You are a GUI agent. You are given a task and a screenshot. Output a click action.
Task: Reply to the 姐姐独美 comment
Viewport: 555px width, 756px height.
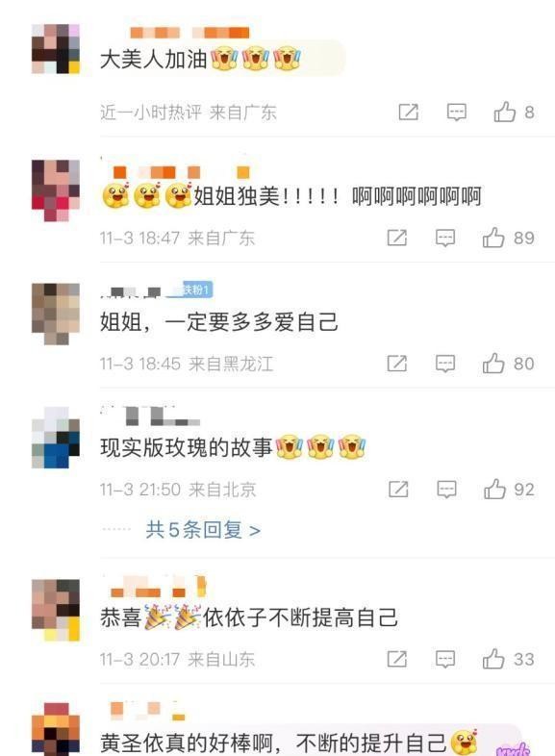coord(445,239)
